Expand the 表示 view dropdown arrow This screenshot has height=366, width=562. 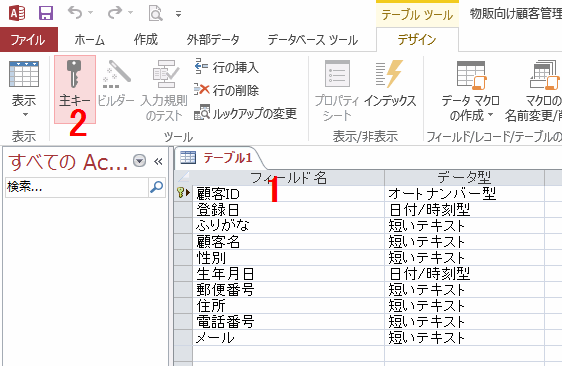click(x=25, y=115)
